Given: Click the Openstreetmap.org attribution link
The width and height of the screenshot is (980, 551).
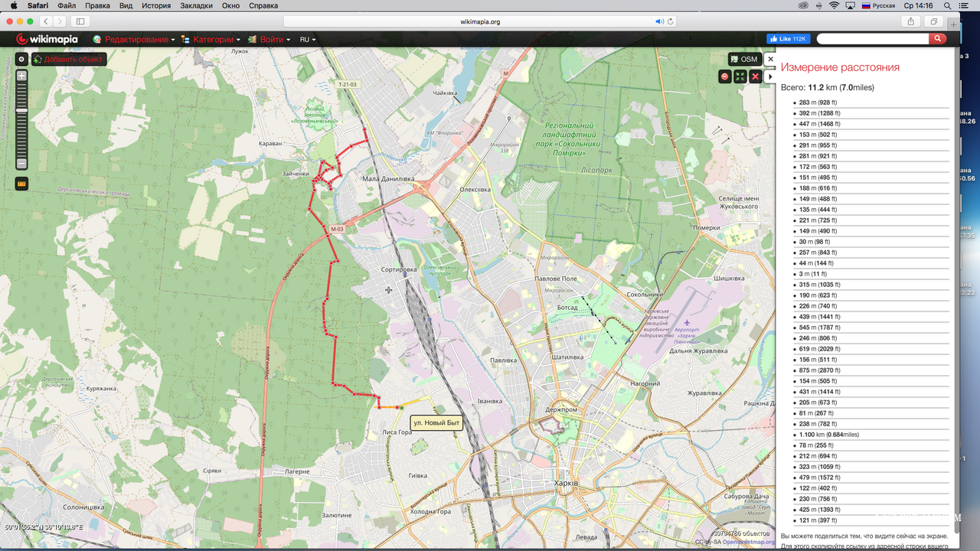Looking at the screenshot, I should click(x=748, y=543).
